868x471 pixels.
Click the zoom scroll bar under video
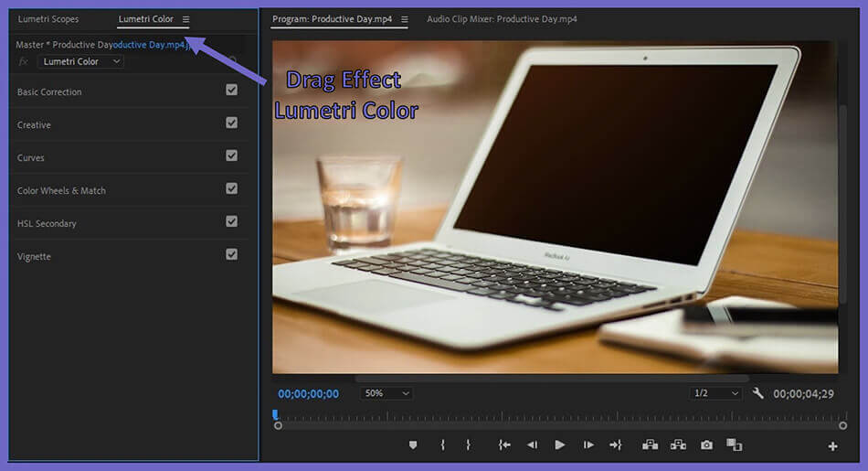tap(552, 379)
